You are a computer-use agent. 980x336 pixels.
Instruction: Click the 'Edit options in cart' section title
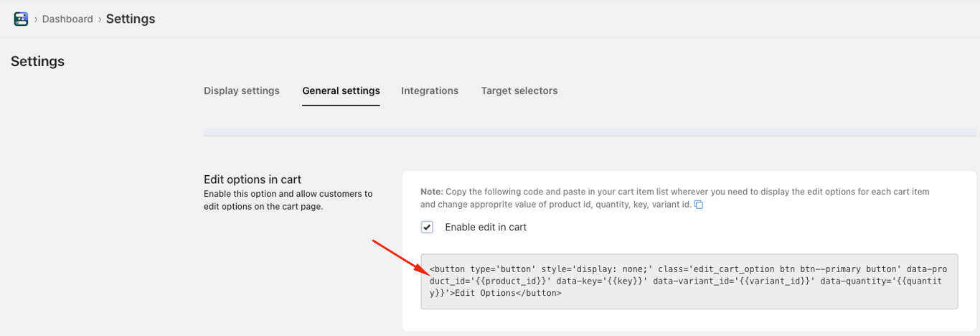[x=253, y=179]
